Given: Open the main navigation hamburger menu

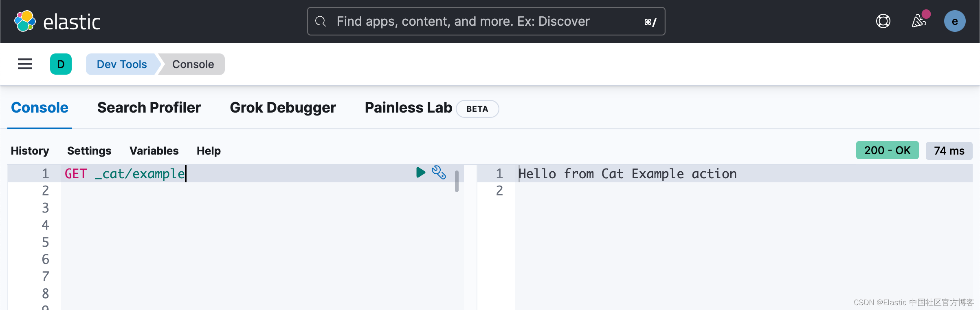Looking at the screenshot, I should click(x=24, y=64).
